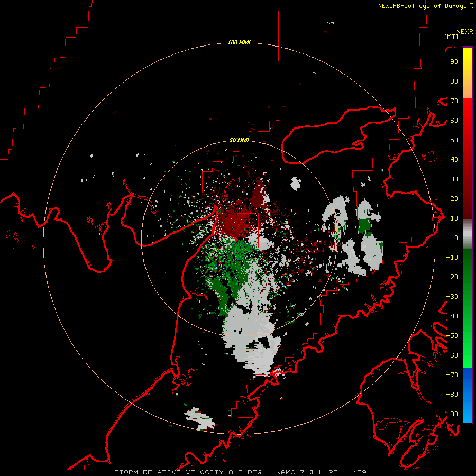The width and height of the screenshot is (476, 476).
Task: Click the 20 value on velocity scale
Action: pos(454,199)
